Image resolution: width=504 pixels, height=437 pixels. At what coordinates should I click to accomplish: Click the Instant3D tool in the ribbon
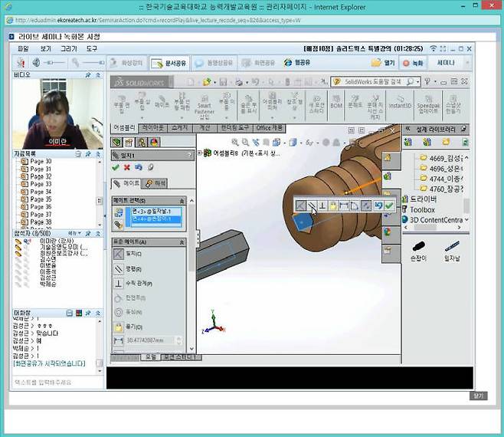tap(400, 102)
